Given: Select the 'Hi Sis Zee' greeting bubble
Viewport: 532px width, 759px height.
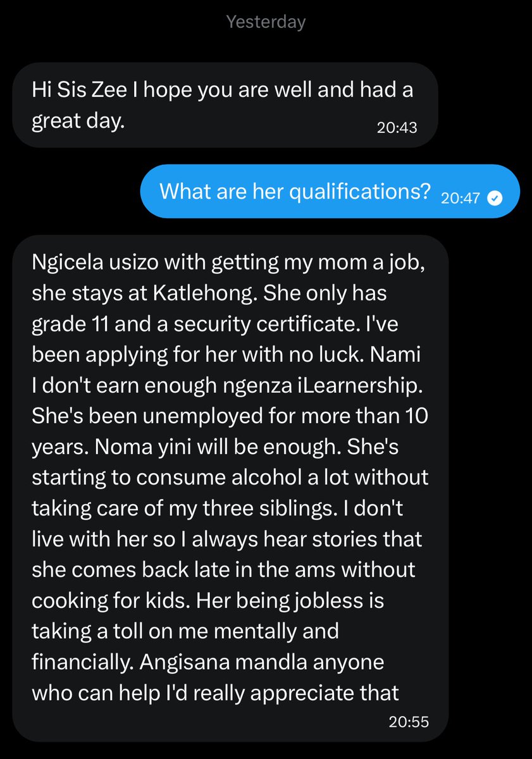Looking at the screenshot, I should (x=225, y=105).
